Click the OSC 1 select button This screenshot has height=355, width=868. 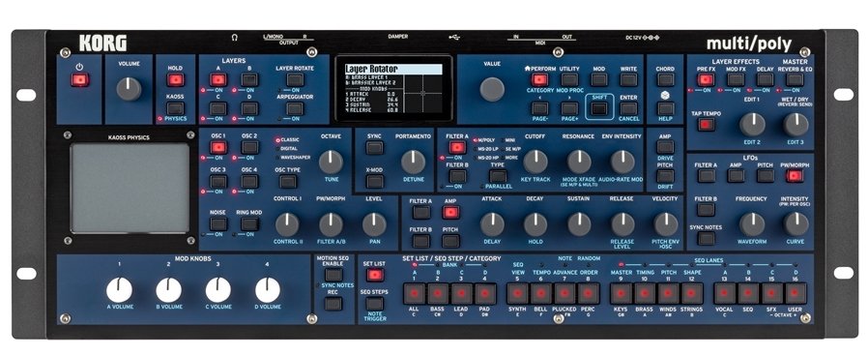[x=218, y=147]
